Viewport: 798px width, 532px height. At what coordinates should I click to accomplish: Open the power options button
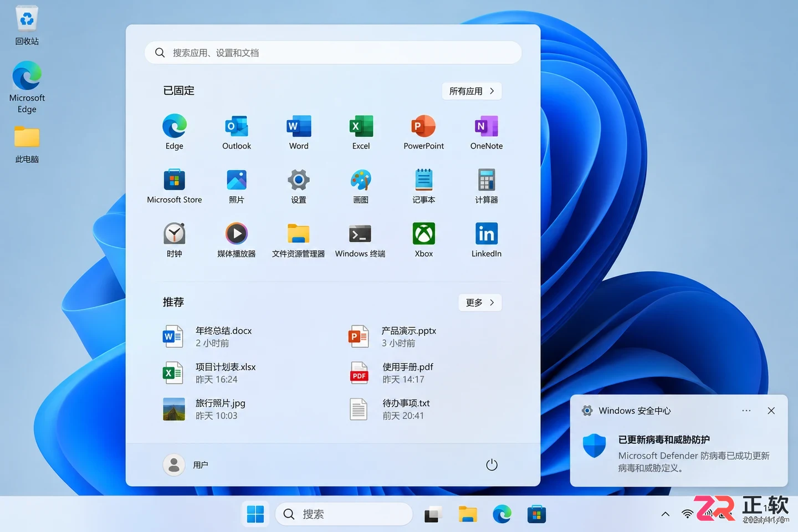click(x=492, y=465)
